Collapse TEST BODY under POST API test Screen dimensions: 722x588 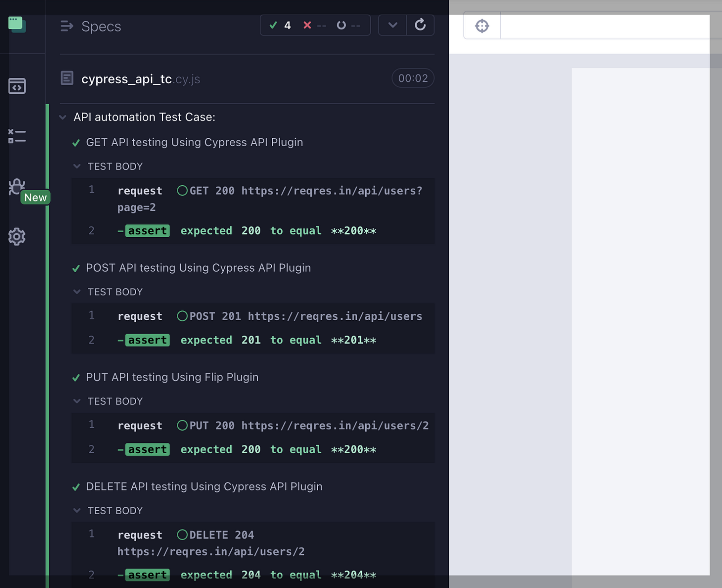(77, 292)
